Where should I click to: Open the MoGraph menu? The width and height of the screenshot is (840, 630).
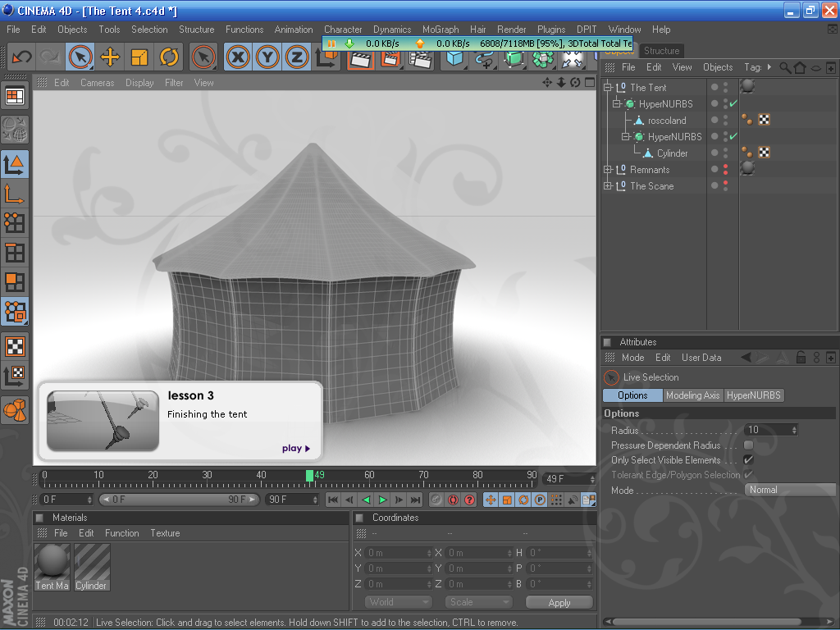click(x=441, y=30)
